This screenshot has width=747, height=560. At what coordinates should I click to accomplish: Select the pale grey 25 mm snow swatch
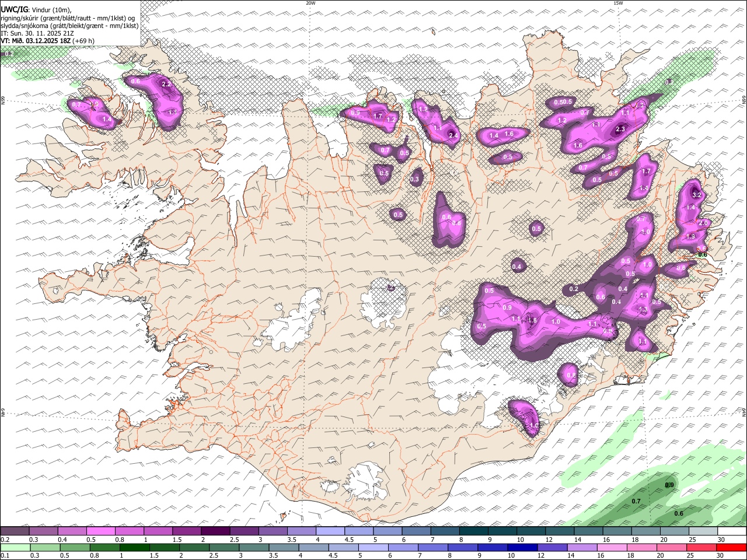(703, 531)
